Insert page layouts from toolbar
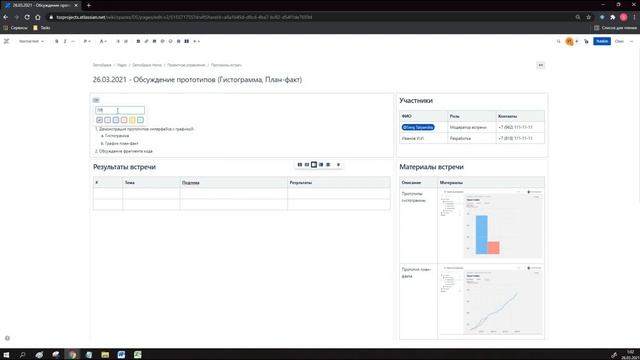The image size is (640, 360). click(x=187, y=41)
